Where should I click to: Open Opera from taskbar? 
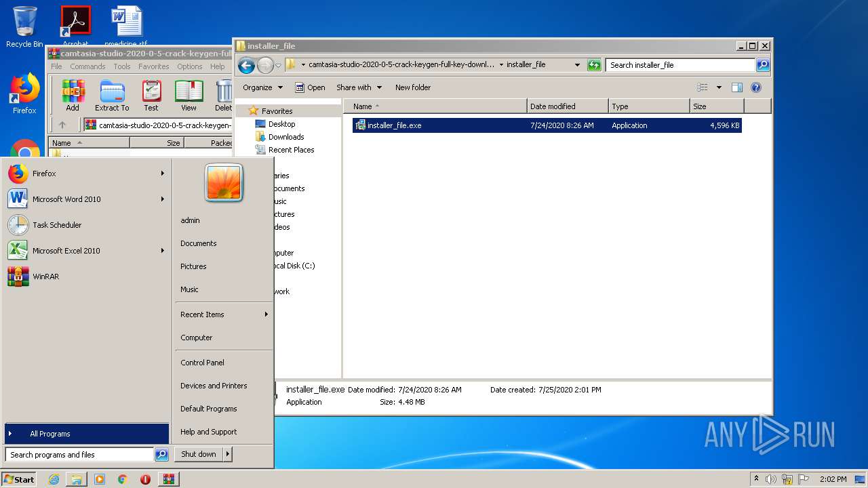[x=145, y=479]
